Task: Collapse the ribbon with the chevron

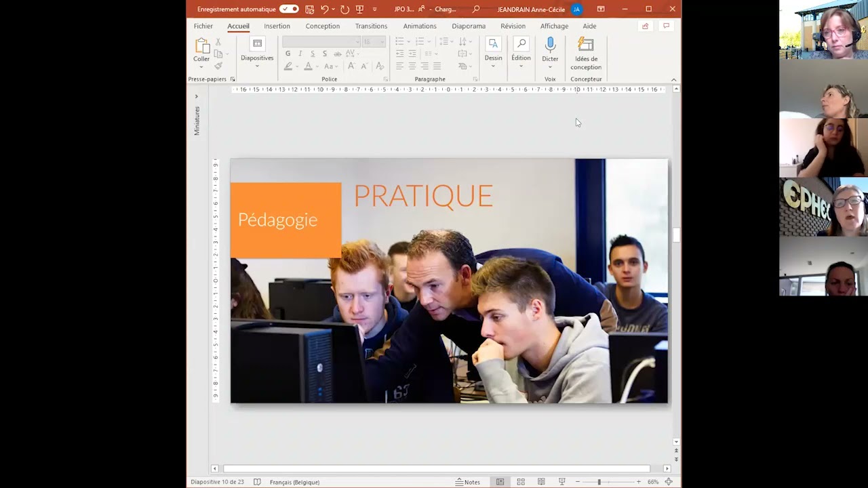Action: (673, 79)
